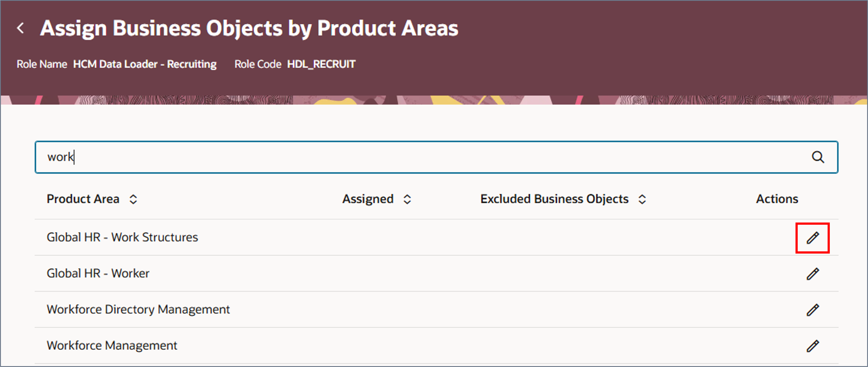Click the Assign Business Objects page title
Screen dimensions: 868x367
(249, 28)
